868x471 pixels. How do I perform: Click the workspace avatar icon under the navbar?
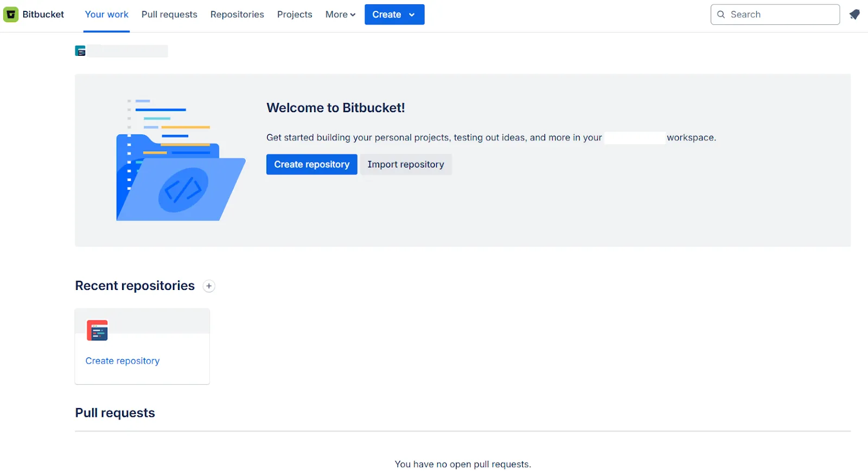[x=80, y=51]
